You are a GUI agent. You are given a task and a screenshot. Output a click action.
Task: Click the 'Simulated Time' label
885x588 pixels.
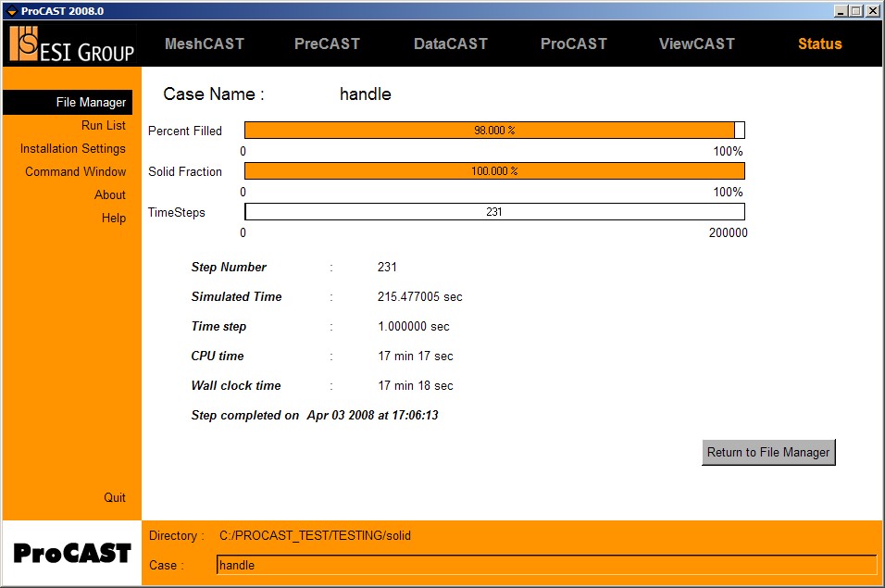(236, 297)
